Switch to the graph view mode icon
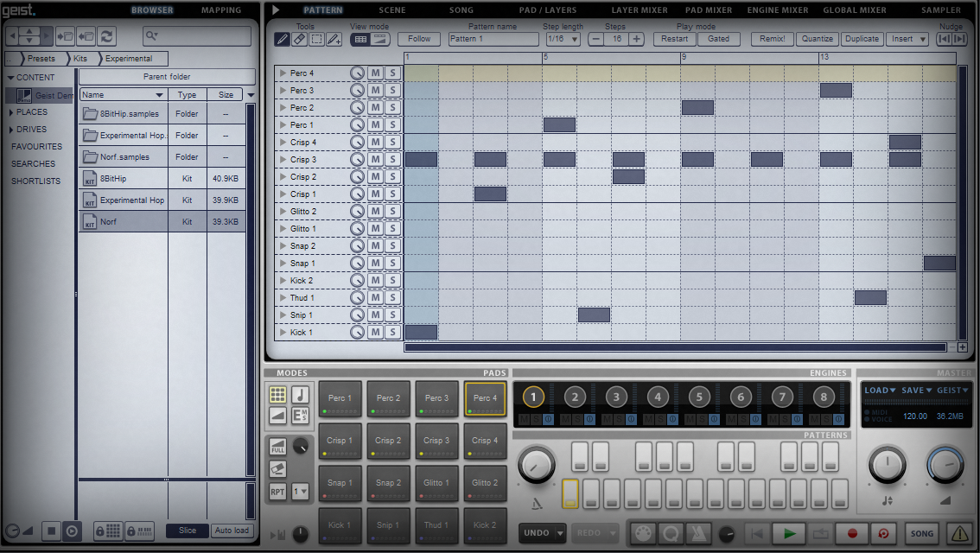The height and width of the screenshot is (553, 980). [x=379, y=39]
